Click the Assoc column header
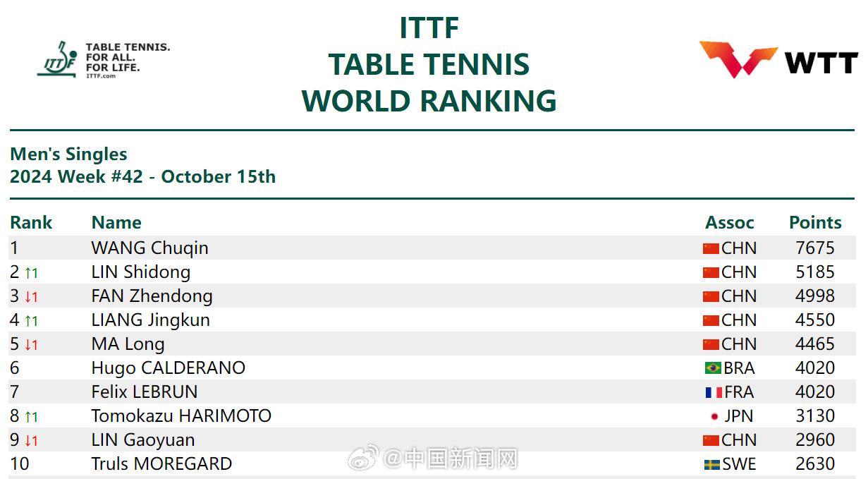 pos(729,222)
